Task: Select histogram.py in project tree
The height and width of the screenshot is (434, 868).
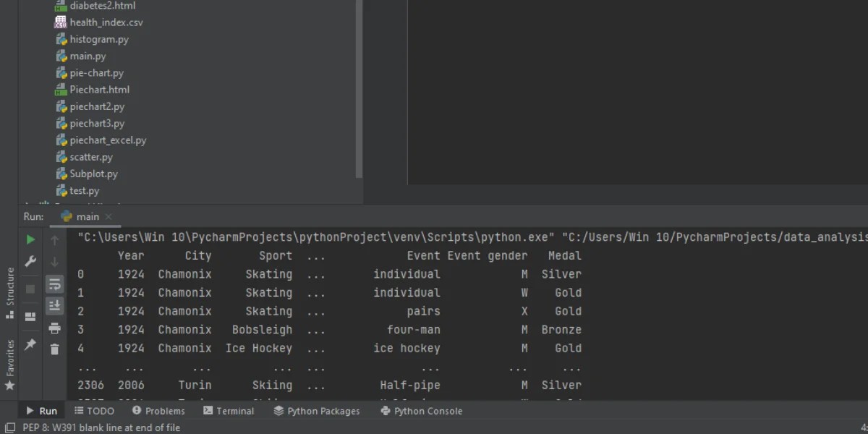Action: (91, 39)
